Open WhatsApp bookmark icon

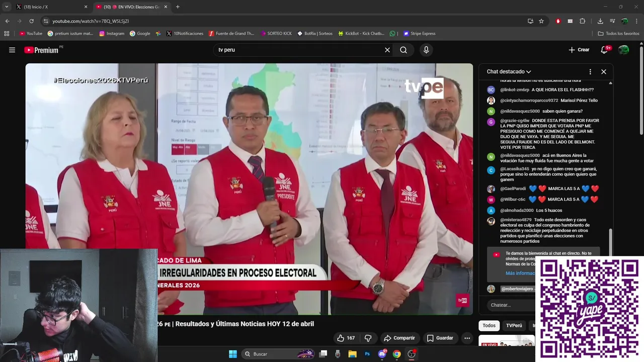point(392,34)
